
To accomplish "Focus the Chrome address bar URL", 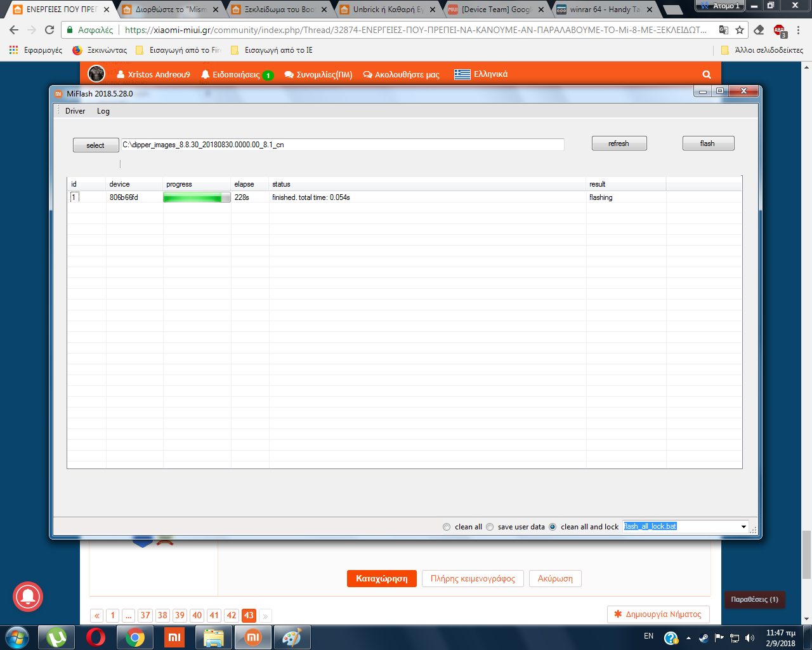I will 416,30.
